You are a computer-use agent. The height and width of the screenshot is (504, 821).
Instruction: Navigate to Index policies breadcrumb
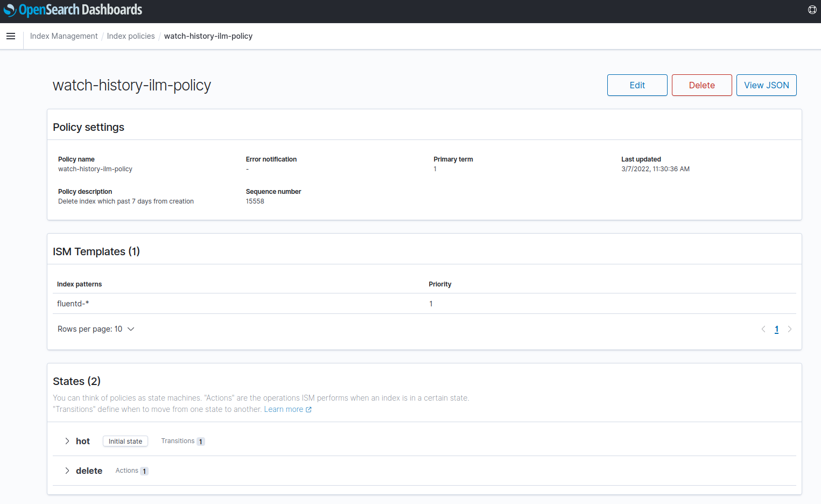click(x=131, y=36)
